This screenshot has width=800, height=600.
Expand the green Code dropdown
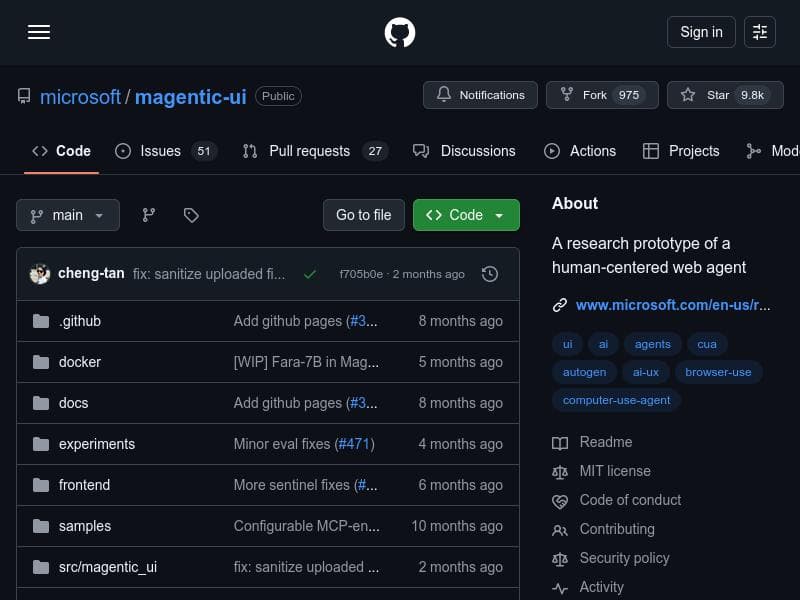pyautogui.click(x=466, y=215)
